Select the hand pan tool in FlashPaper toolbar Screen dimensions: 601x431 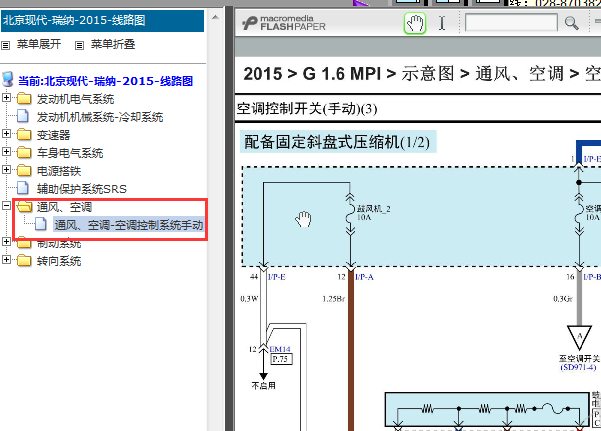coord(415,23)
